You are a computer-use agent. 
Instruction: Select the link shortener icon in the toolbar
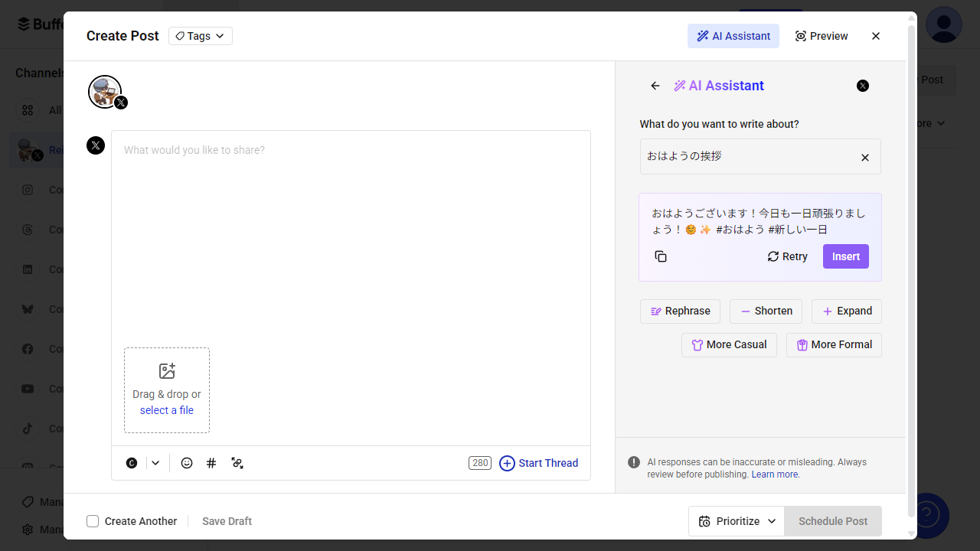coord(237,463)
